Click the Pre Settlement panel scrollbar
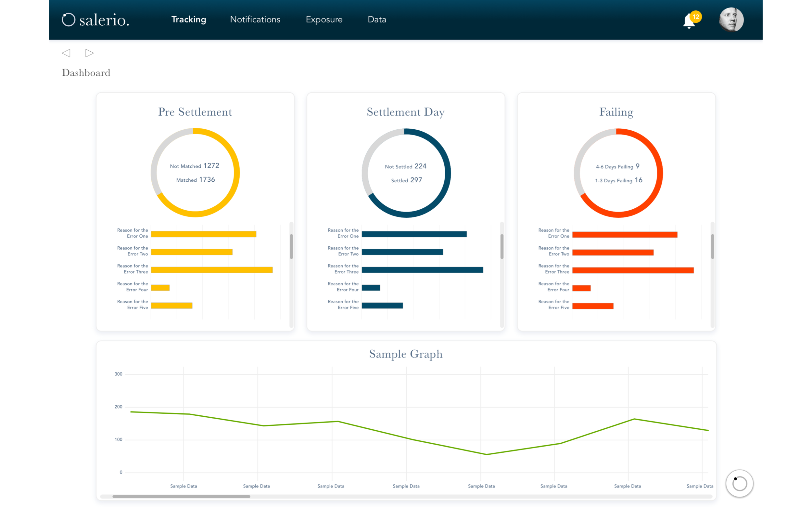This screenshot has height=508, width=812. 291,246
